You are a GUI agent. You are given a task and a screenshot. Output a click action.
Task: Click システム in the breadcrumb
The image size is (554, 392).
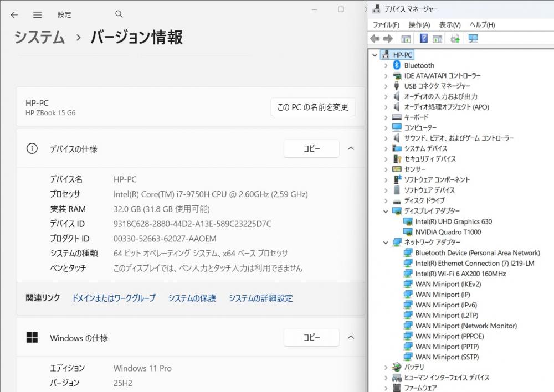click(x=39, y=37)
